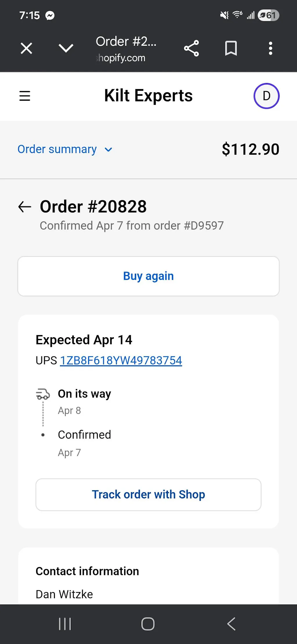The width and height of the screenshot is (297, 644).
Task: Tap the delivery truck status icon
Action: tap(43, 394)
